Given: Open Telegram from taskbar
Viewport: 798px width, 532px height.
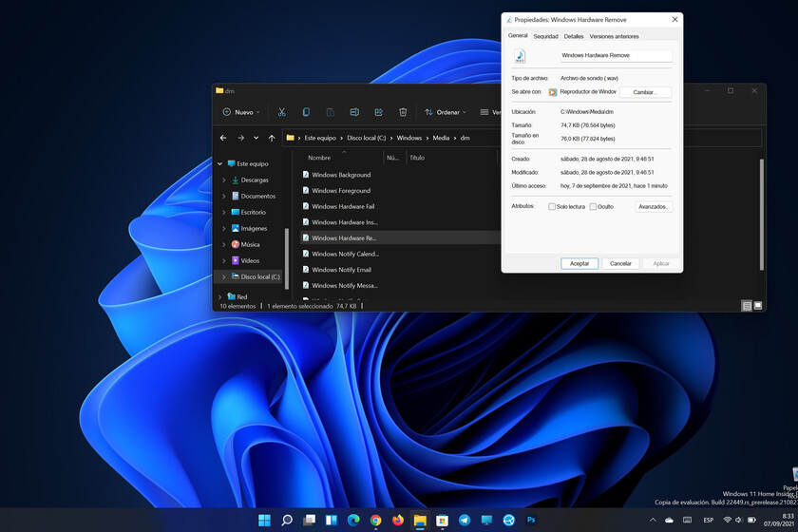Looking at the screenshot, I should [x=465, y=520].
